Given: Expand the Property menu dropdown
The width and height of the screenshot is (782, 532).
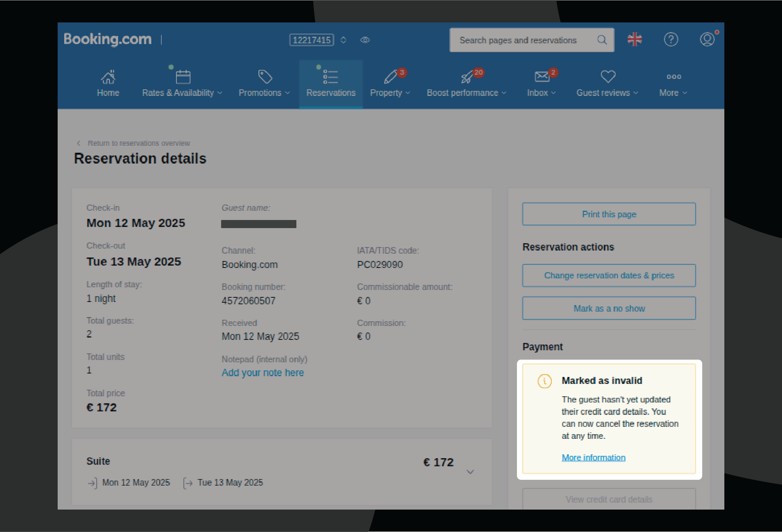Looking at the screenshot, I should (389, 92).
